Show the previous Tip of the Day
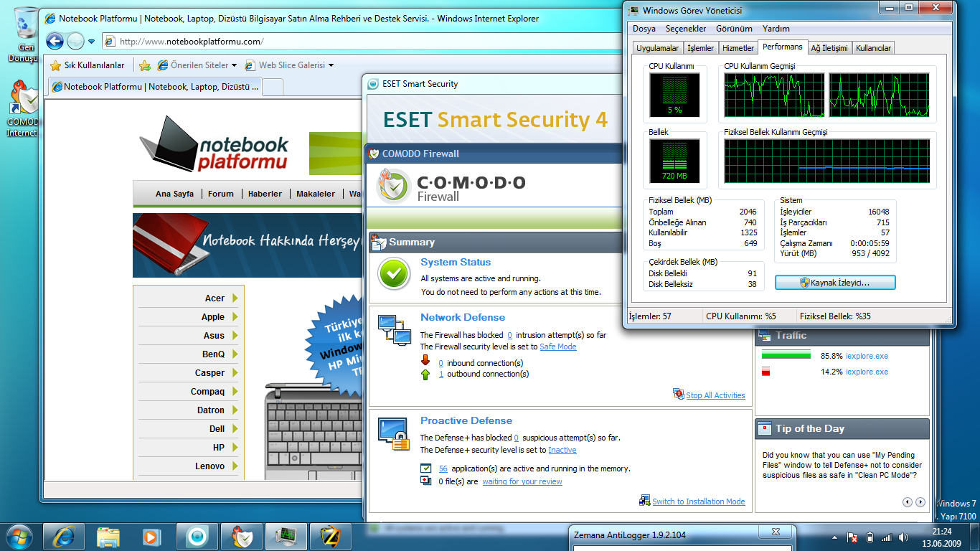Viewport: 980px width, 551px height. (908, 502)
